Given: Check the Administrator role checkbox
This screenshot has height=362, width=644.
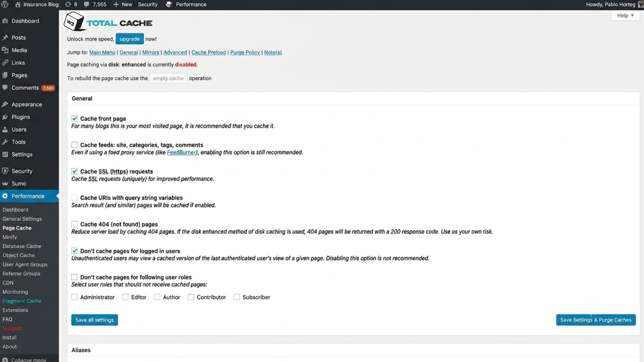Looking at the screenshot, I should [x=74, y=297].
